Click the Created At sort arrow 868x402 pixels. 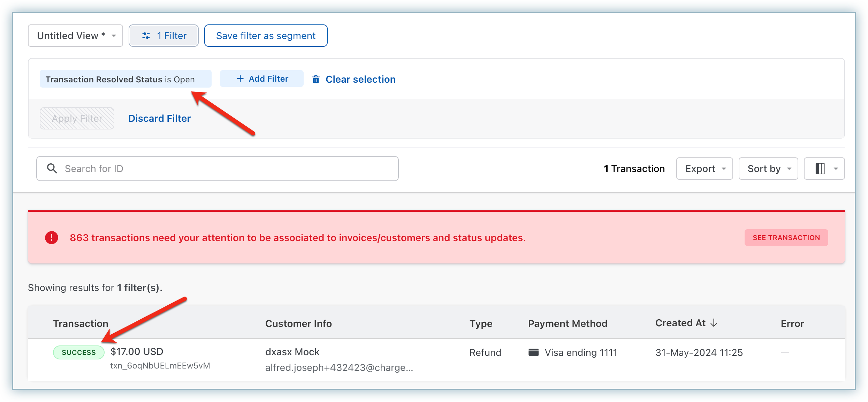pyautogui.click(x=714, y=323)
